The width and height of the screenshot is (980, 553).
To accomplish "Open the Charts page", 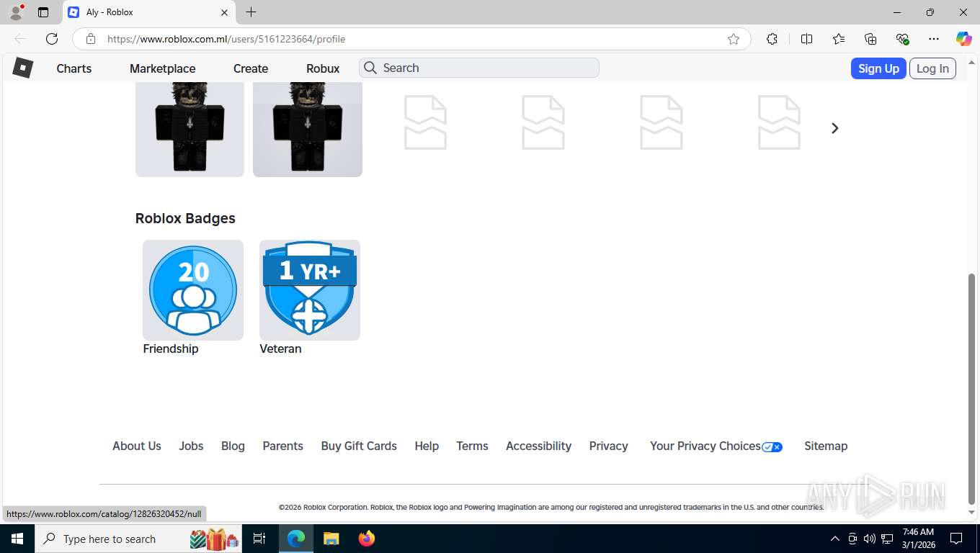I will pos(74,68).
